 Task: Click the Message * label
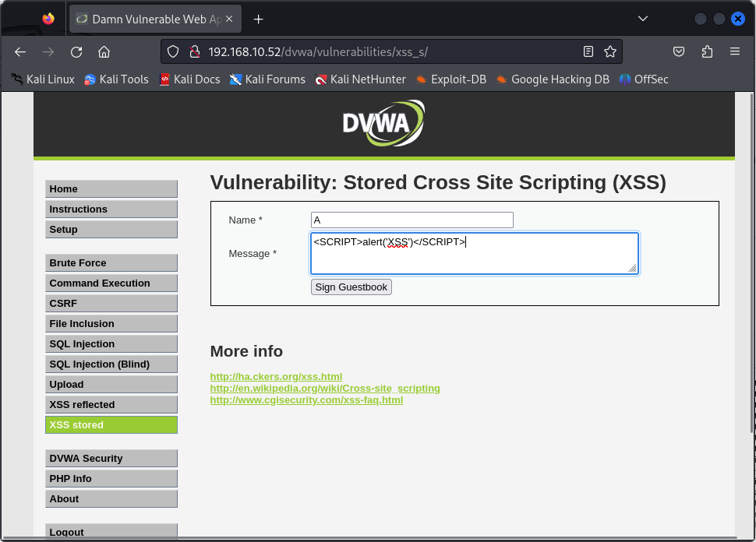tap(253, 254)
